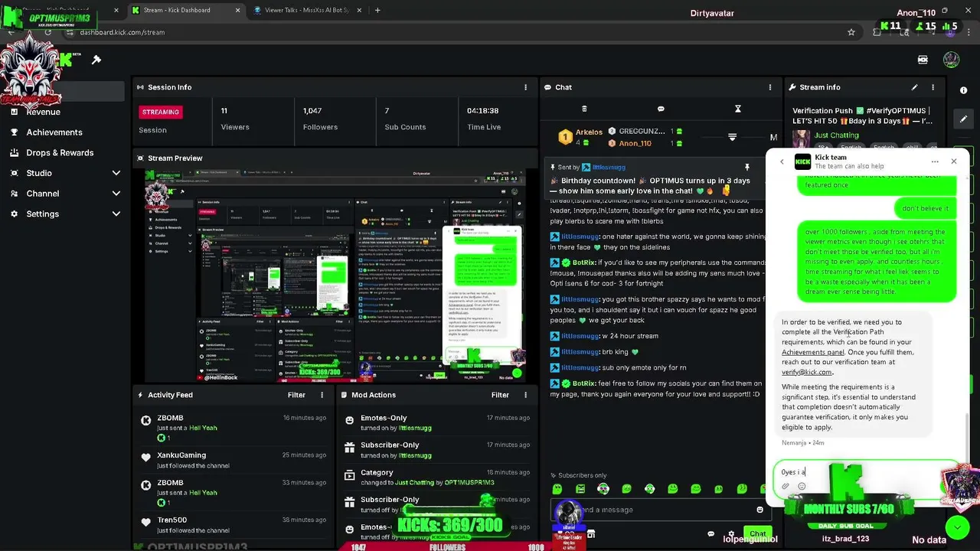Click the green Chat send button
This screenshot has height=551, width=980.
(757, 533)
